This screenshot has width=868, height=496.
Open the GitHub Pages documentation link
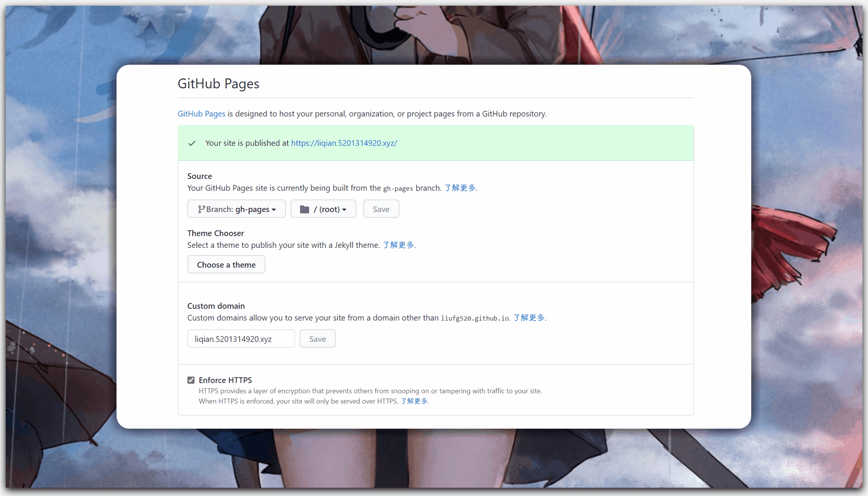pyautogui.click(x=201, y=113)
